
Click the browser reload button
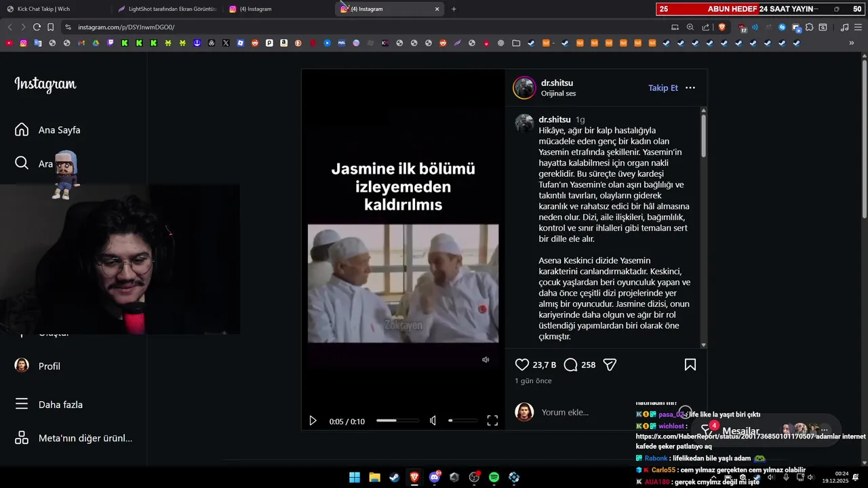click(37, 27)
